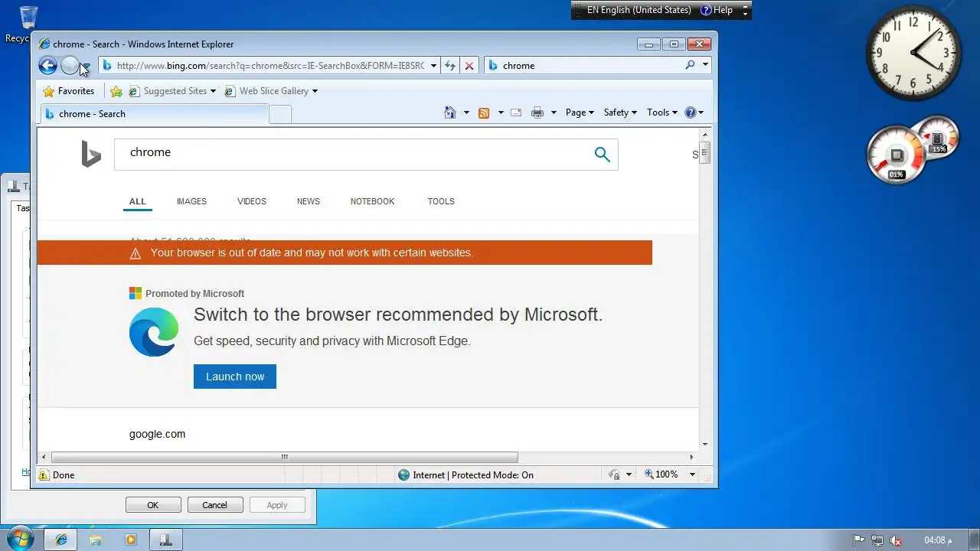
Task: Click OK in the background dialog
Action: [153, 505]
